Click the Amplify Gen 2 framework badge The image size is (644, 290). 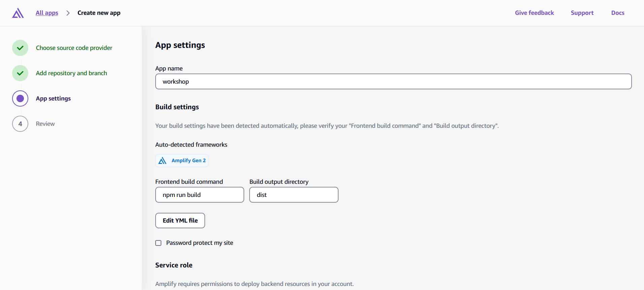182,161
